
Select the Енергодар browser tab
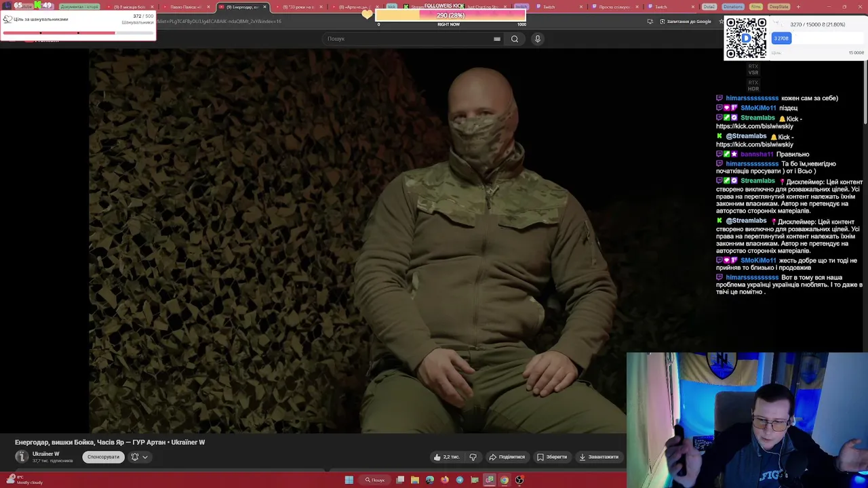point(242,7)
